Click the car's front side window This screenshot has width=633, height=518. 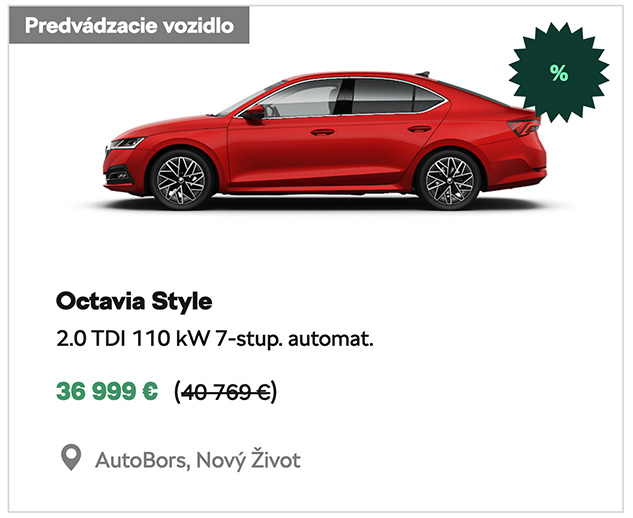pos(300,98)
